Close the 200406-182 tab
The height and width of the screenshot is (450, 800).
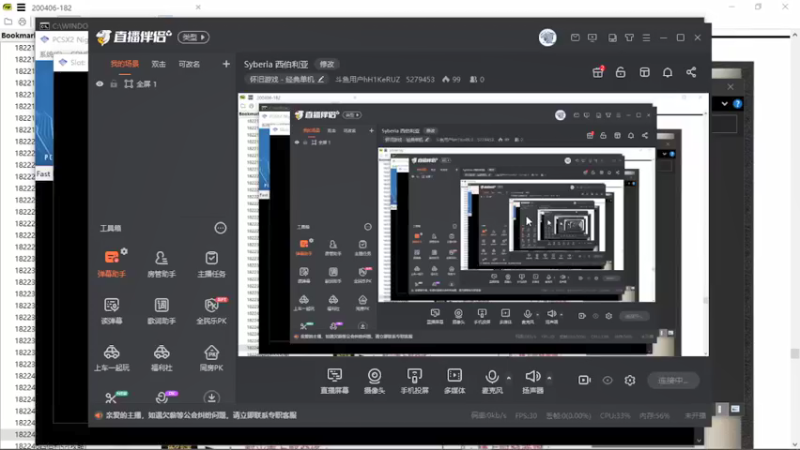pos(198,7)
